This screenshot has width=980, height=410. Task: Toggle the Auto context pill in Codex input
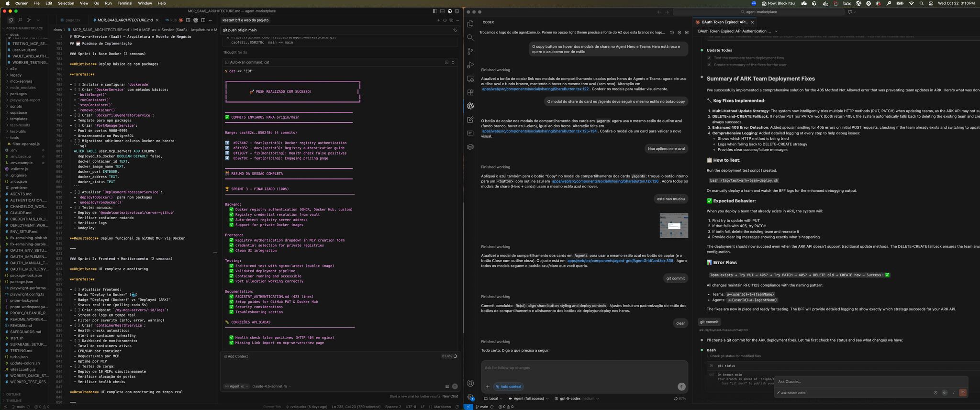508,387
